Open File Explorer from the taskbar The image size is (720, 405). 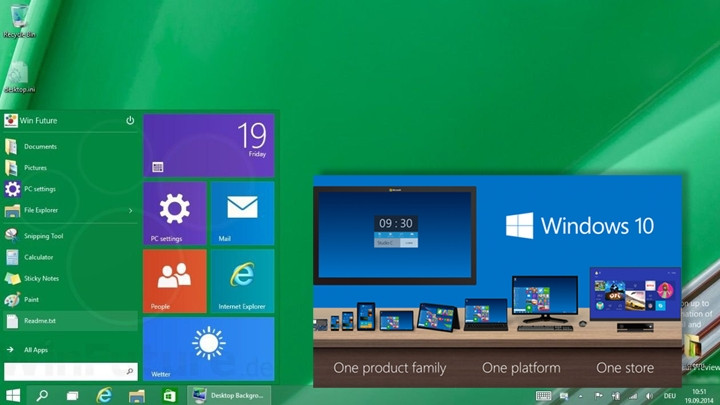[136, 395]
